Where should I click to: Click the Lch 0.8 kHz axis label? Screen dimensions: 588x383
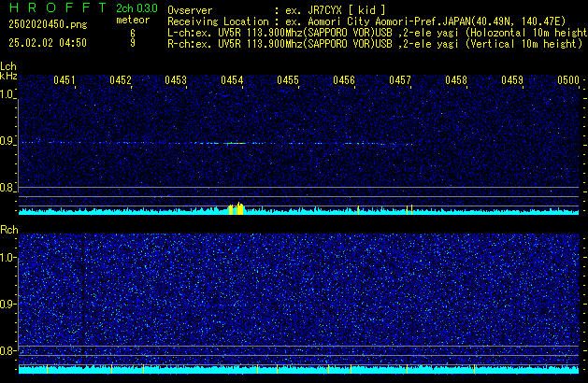(7, 188)
